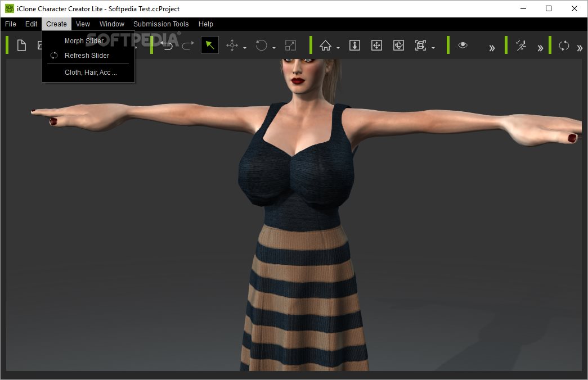Open the Rotate tool dropdown arrow
Viewport: 588px width, 380px height.
click(x=274, y=48)
